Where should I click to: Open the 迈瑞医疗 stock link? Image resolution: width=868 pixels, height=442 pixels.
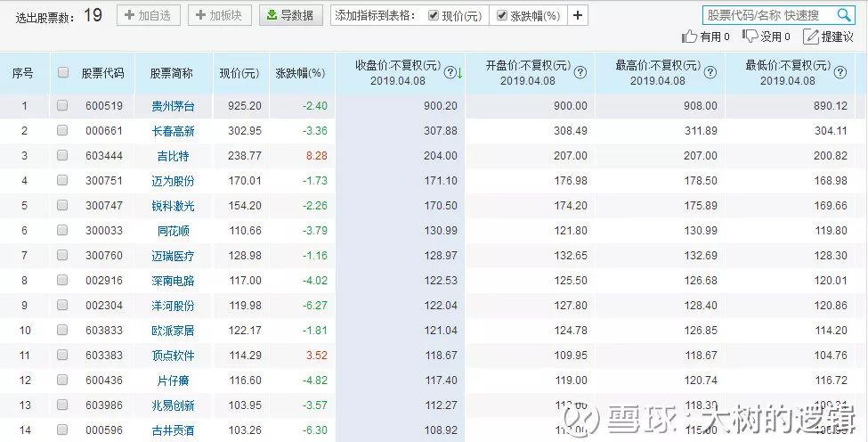[x=173, y=256]
